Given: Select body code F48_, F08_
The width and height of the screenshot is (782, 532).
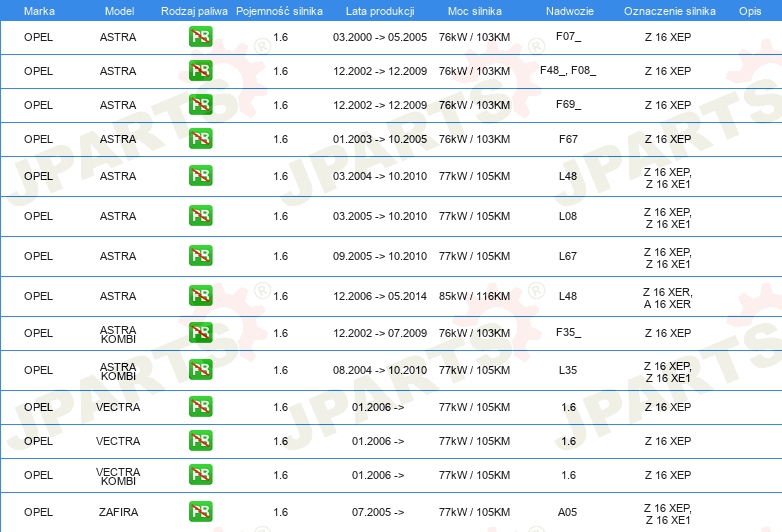Looking at the screenshot, I should [x=568, y=70].
